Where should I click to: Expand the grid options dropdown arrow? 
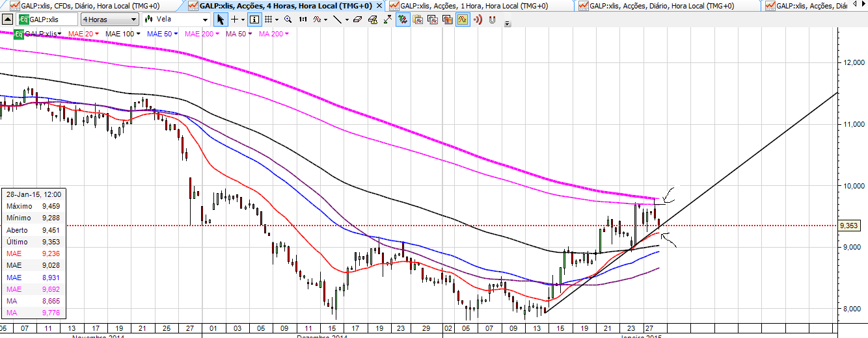pos(277,20)
